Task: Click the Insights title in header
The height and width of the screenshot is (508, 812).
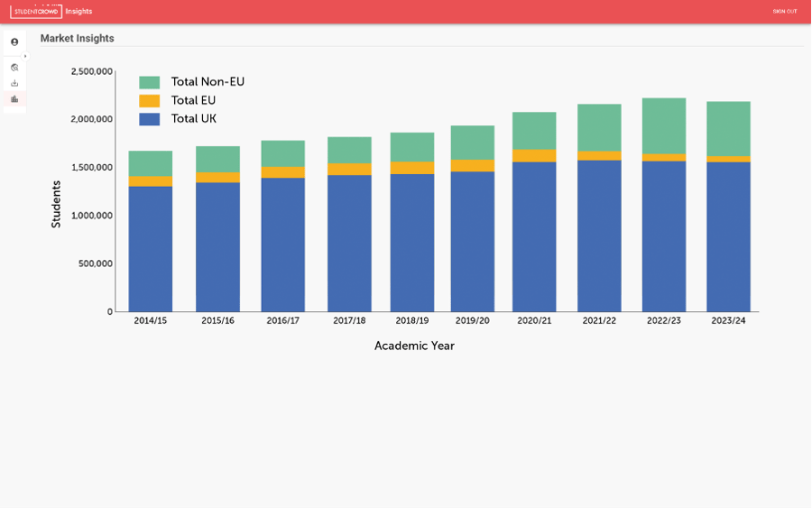Action: [78, 12]
